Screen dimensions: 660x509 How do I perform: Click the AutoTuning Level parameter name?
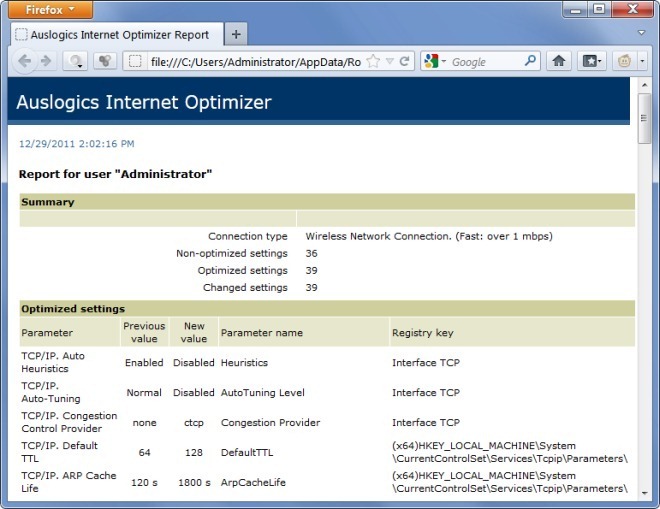click(x=263, y=392)
